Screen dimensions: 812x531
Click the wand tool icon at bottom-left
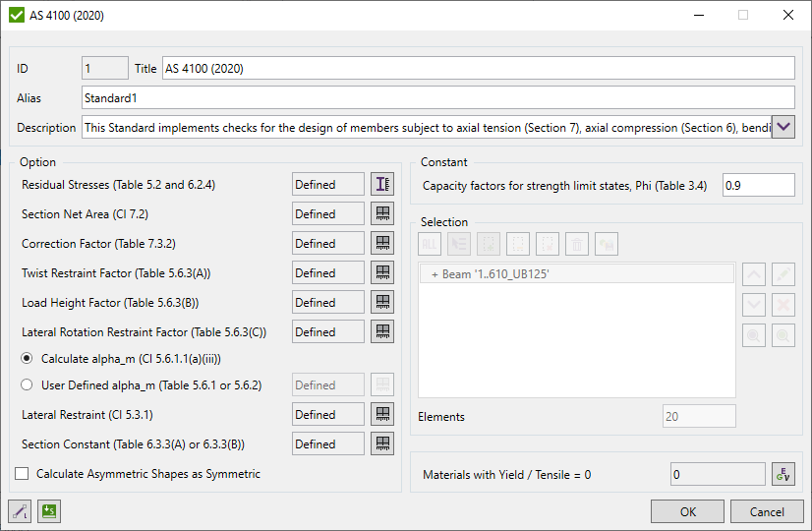(x=19, y=511)
